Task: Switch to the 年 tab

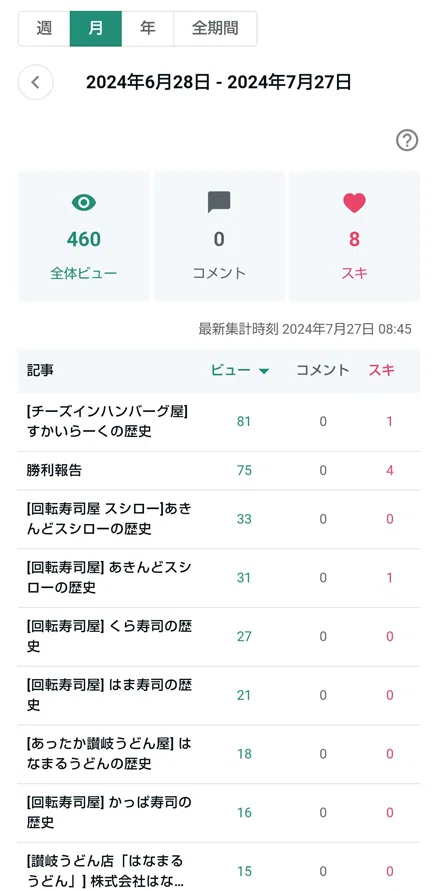Action: click(147, 28)
